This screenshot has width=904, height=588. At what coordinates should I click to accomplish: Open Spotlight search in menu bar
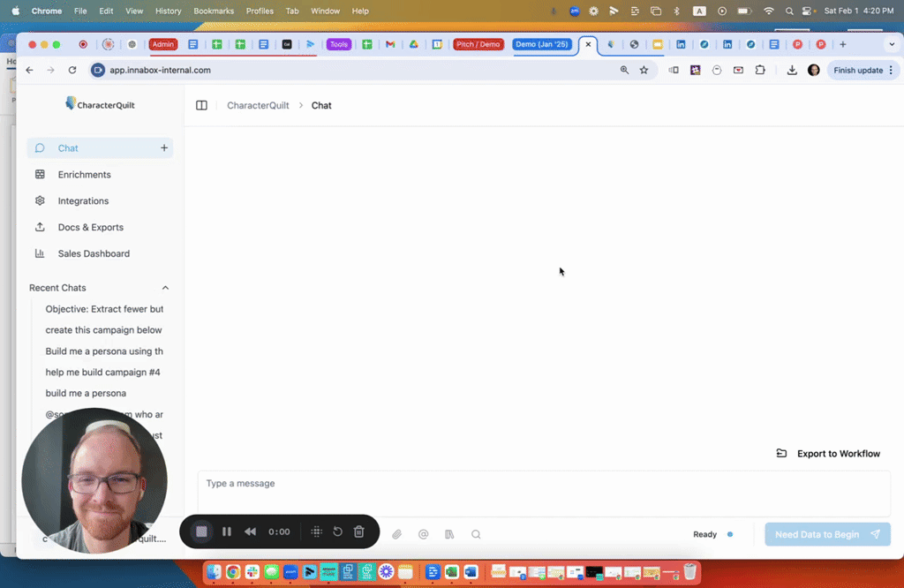(x=789, y=11)
